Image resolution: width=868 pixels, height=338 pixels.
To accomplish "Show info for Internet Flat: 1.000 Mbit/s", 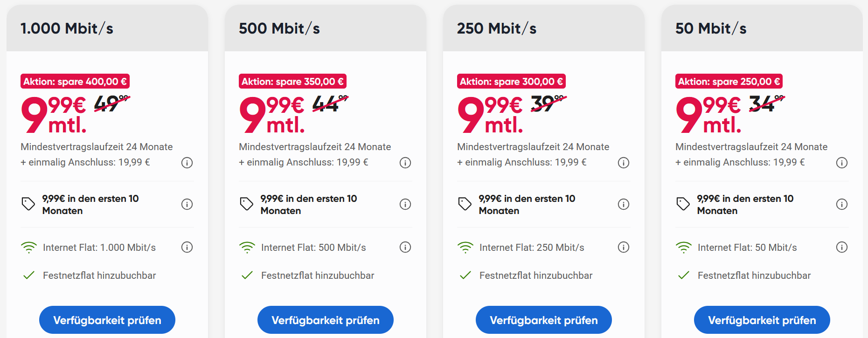I will click(x=187, y=247).
